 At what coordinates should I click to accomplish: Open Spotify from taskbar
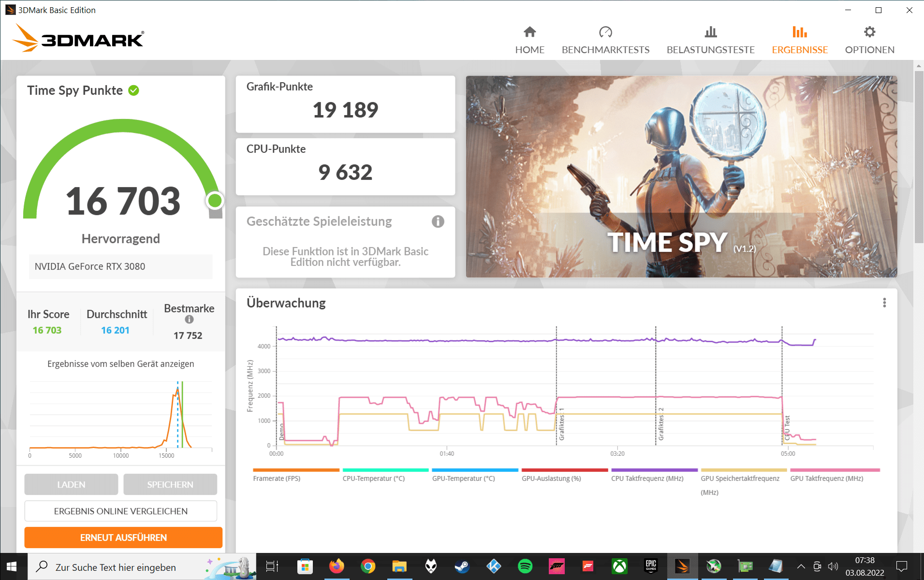click(x=525, y=566)
